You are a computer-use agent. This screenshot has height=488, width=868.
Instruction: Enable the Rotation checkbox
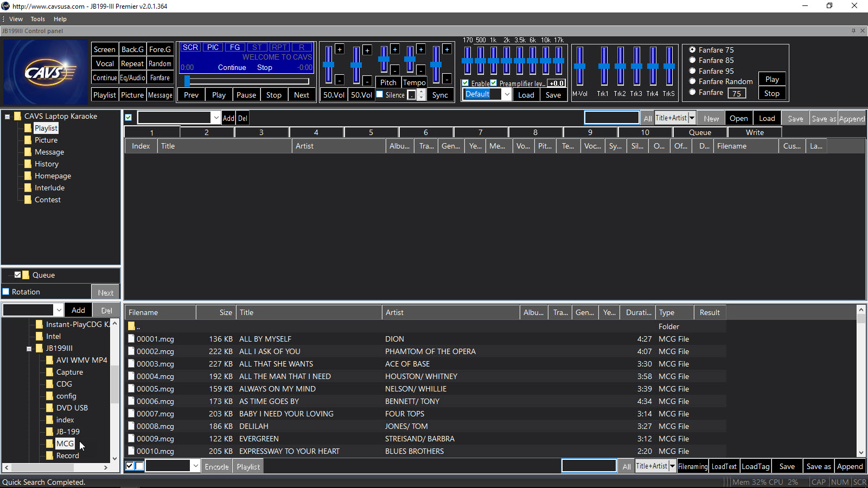6,292
